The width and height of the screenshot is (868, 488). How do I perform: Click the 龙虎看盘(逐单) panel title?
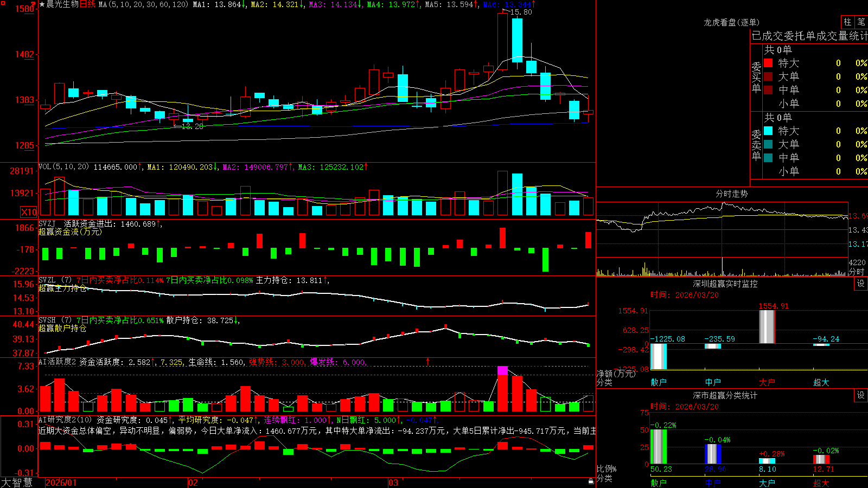click(731, 22)
